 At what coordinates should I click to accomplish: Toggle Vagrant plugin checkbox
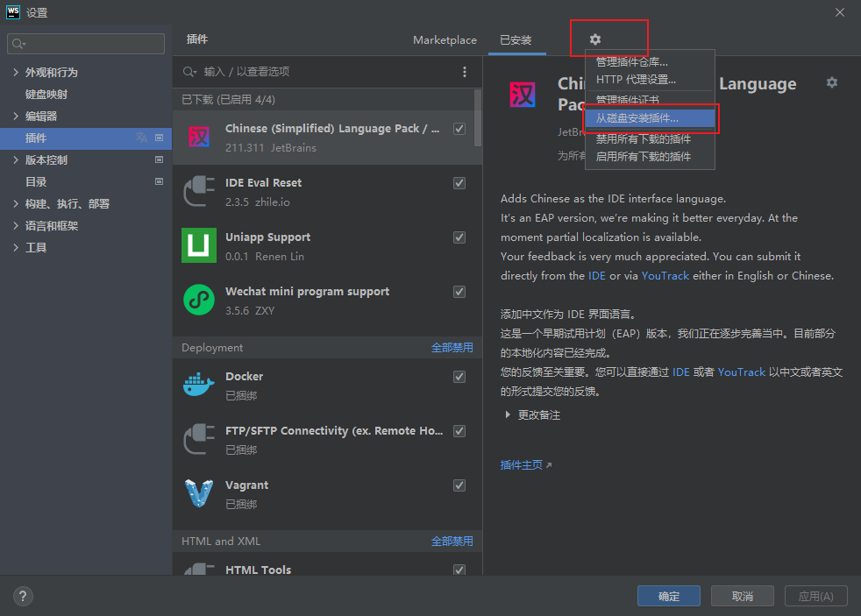click(459, 485)
